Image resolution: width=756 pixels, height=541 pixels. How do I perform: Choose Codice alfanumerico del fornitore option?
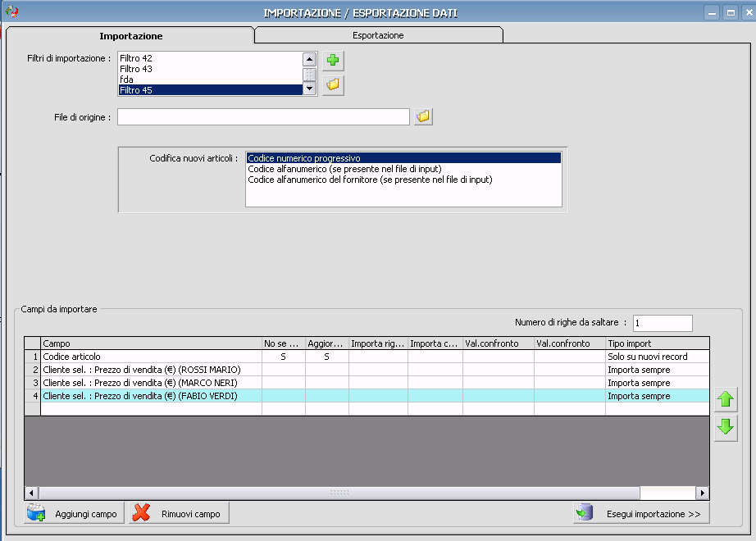click(x=403, y=180)
